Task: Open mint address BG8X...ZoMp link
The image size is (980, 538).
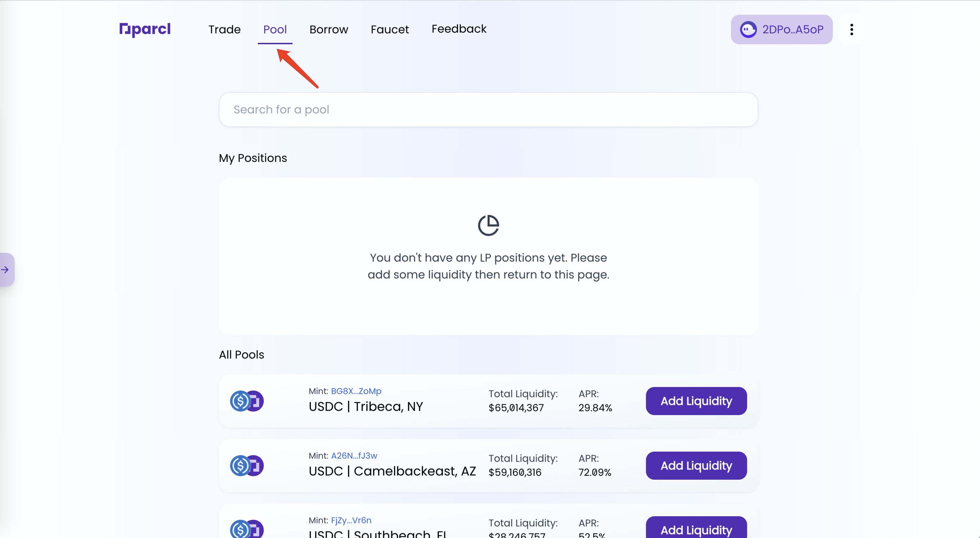Action: click(x=356, y=391)
